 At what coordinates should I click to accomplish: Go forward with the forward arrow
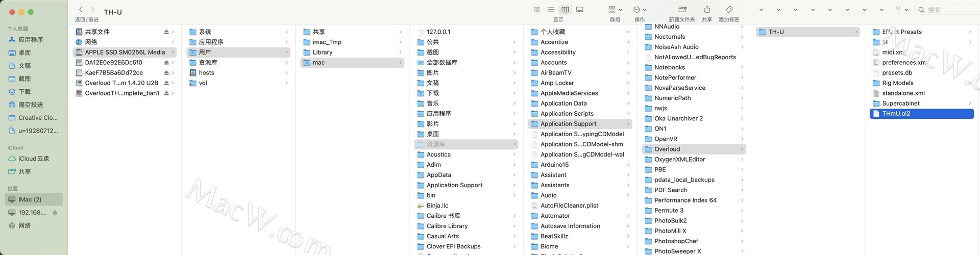(x=92, y=10)
